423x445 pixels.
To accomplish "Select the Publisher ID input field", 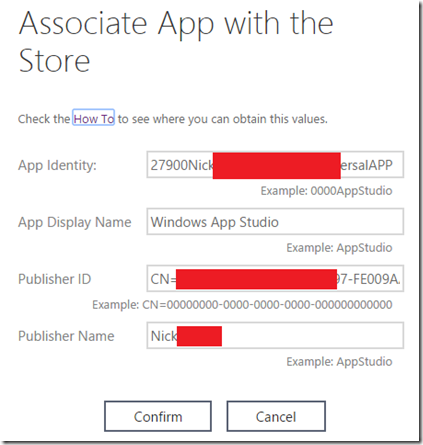I will pos(275,279).
